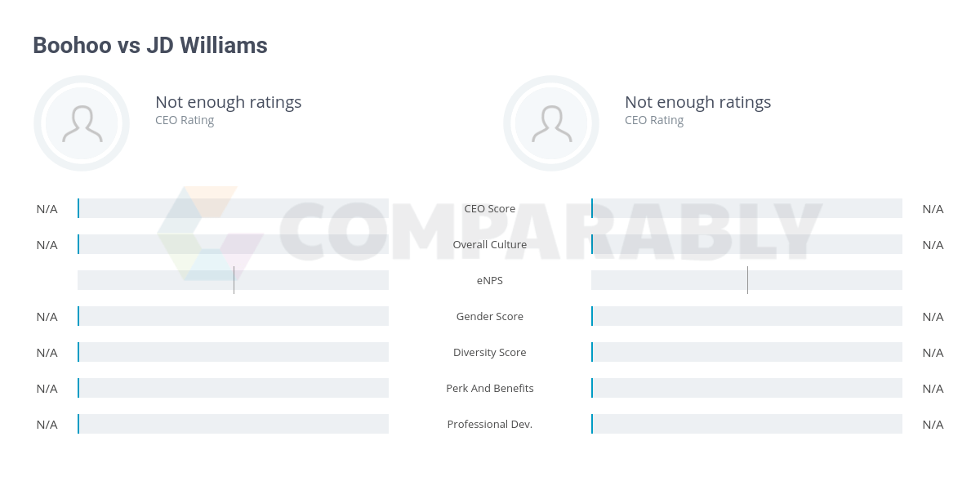Viewport: 980px width, 490px height.
Task: Click Boohoo's CEO Score bar
Action: (234, 208)
